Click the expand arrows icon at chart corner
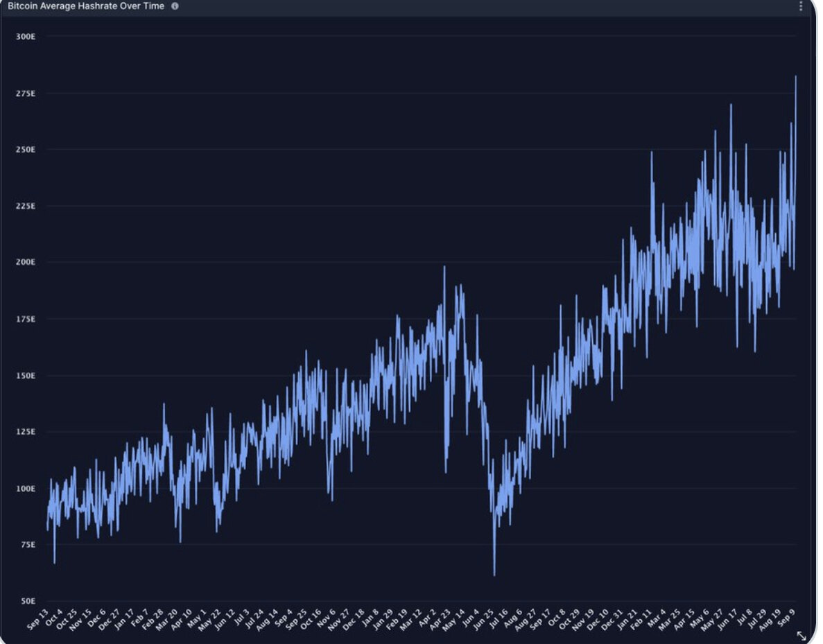The width and height of the screenshot is (823, 644). [802, 636]
